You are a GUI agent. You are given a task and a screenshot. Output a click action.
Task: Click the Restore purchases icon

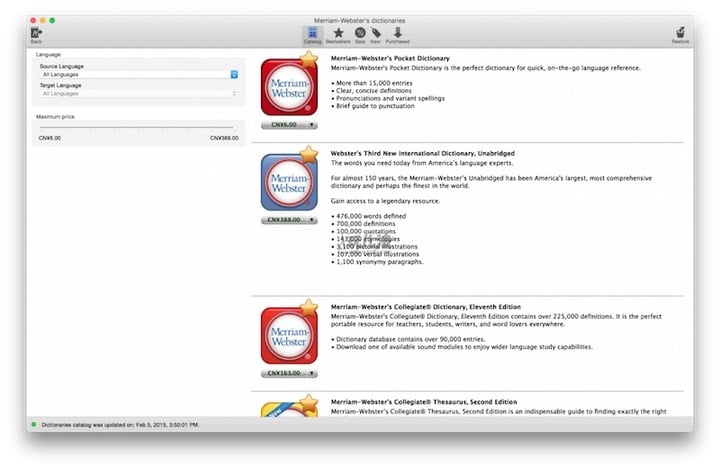(x=681, y=34)
